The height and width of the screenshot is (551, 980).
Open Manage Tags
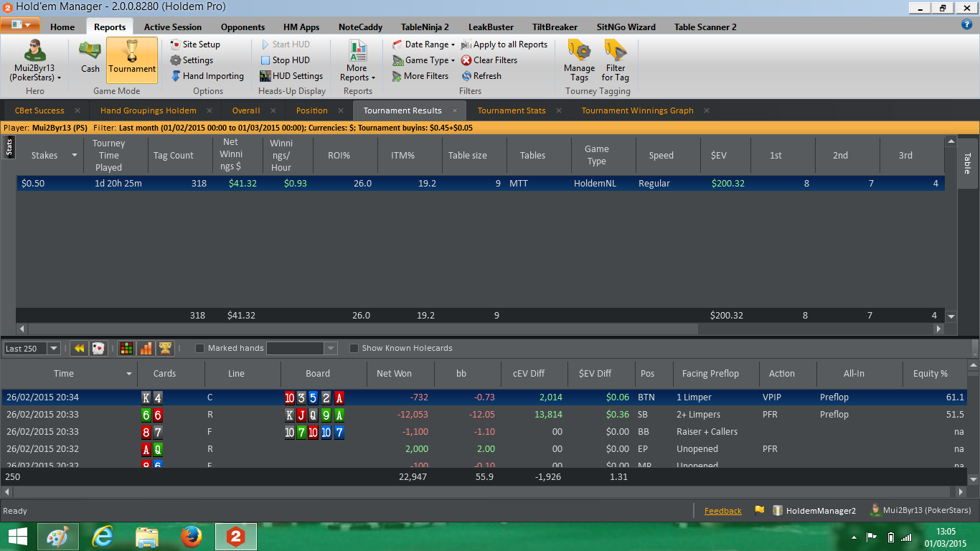pos(579,60)
